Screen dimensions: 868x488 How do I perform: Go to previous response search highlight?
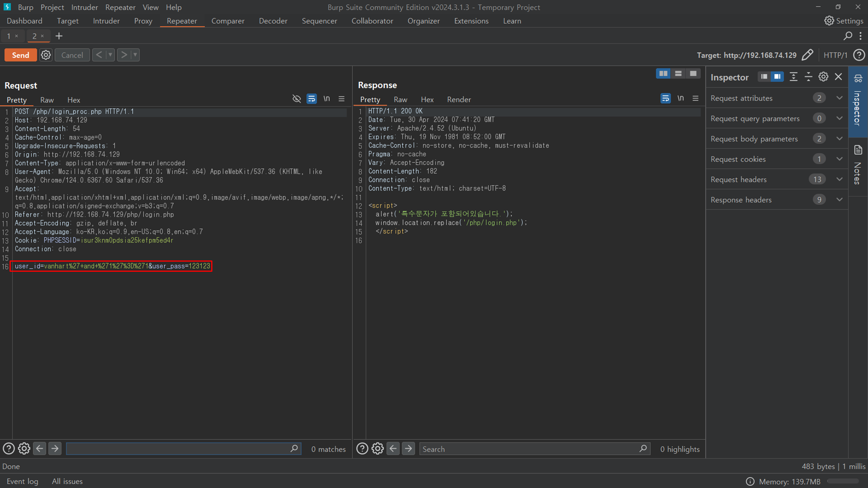(x=393, y=449)
